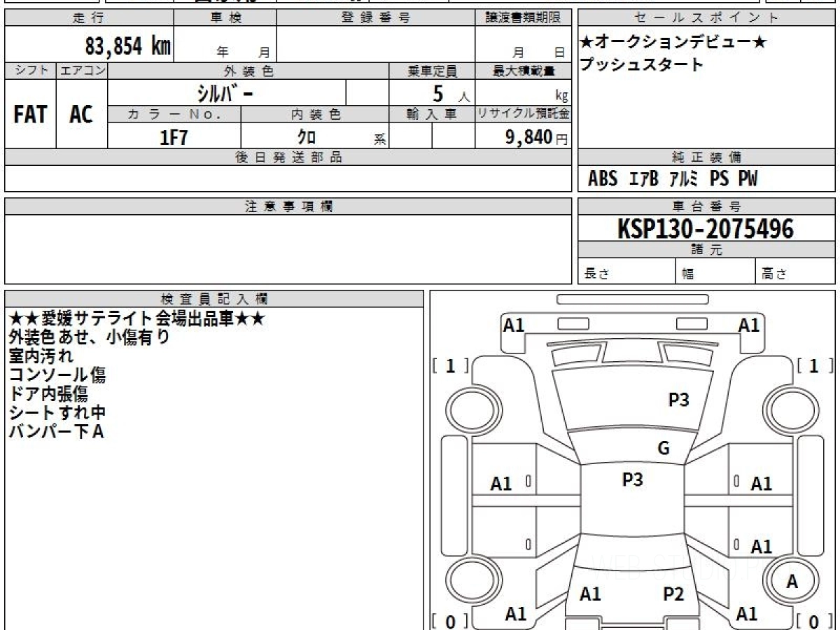Click the 純正装備 header

click(707, 157)
